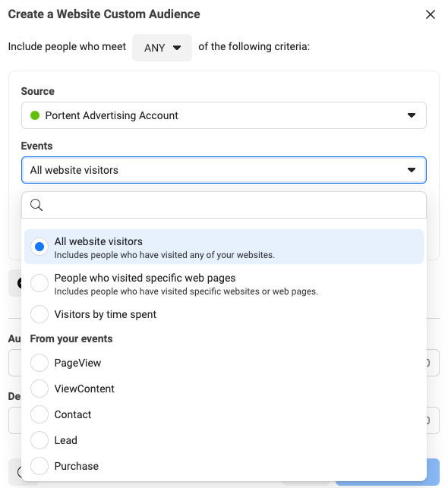Click the Portent Advertising Account source field
The image size is (448, 488).
[224, 115]
